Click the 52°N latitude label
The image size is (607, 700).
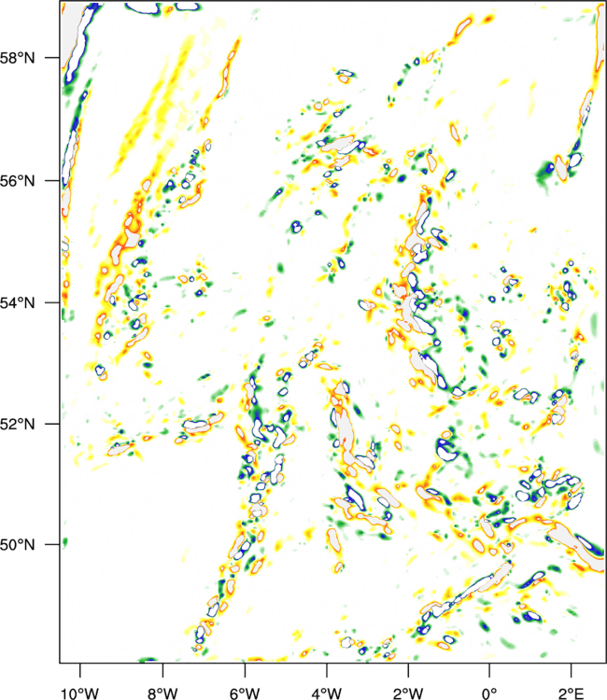click(x=18, y=424)
